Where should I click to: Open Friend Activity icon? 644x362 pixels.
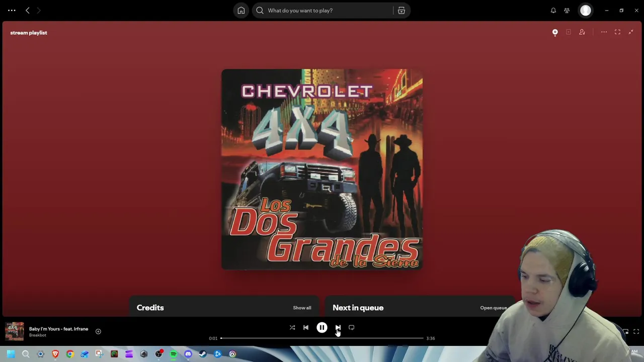pos(567,10)
